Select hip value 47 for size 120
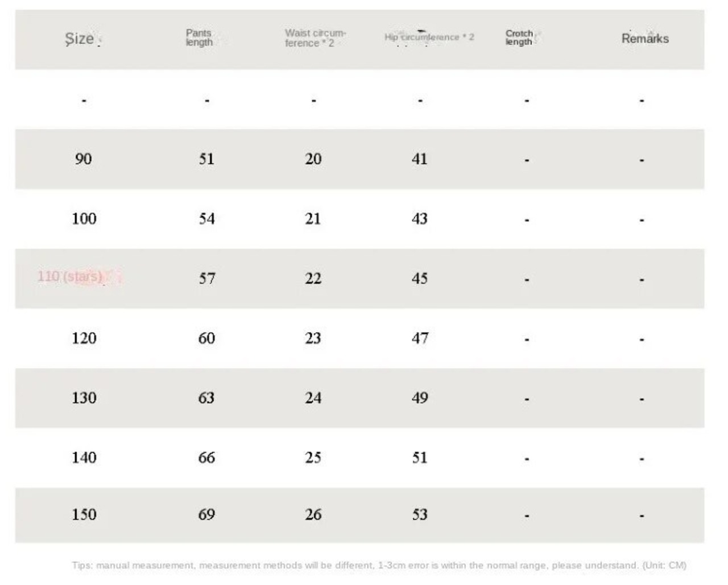The height and width of the screenshot is (585, 728). pos(420,338)
